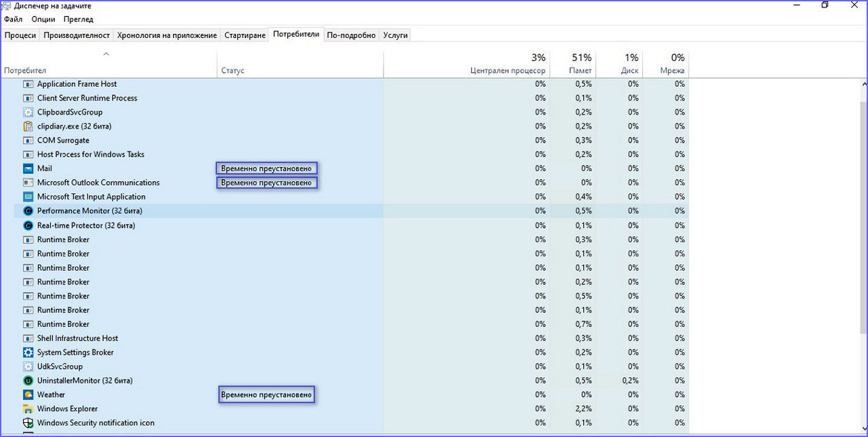The height and width of the screenshot is (437, 868).
Task: Click the ClipboardSvcGroup process name
Action: click(70, 113)
